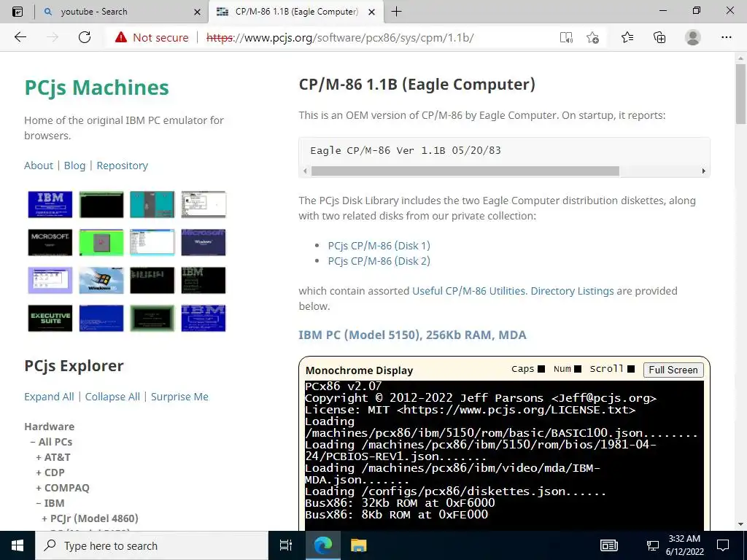Open the MICROSOFT black screen thumbnail
Viewport: 747px width, 560px height.
click(x=50, y=242)
